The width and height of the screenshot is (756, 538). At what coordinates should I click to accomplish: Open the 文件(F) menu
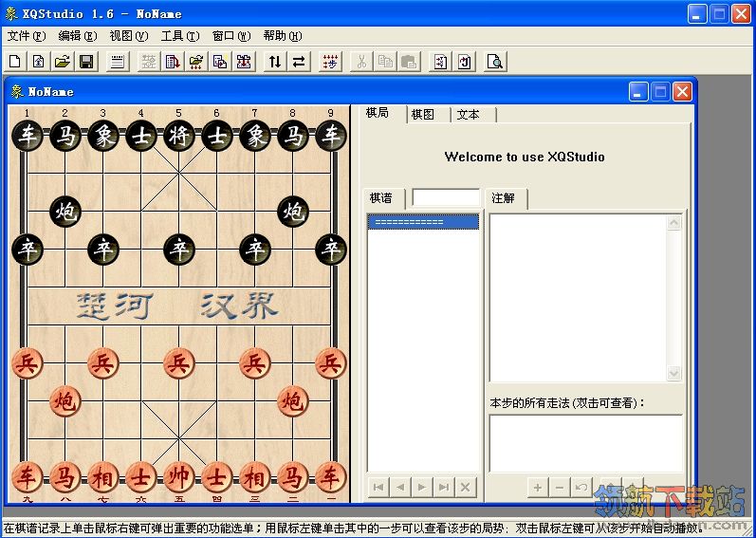(27, 36)
